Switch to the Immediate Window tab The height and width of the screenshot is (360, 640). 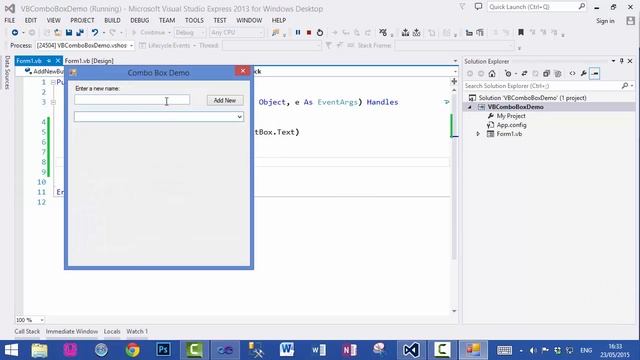click(x=72, y=331)
